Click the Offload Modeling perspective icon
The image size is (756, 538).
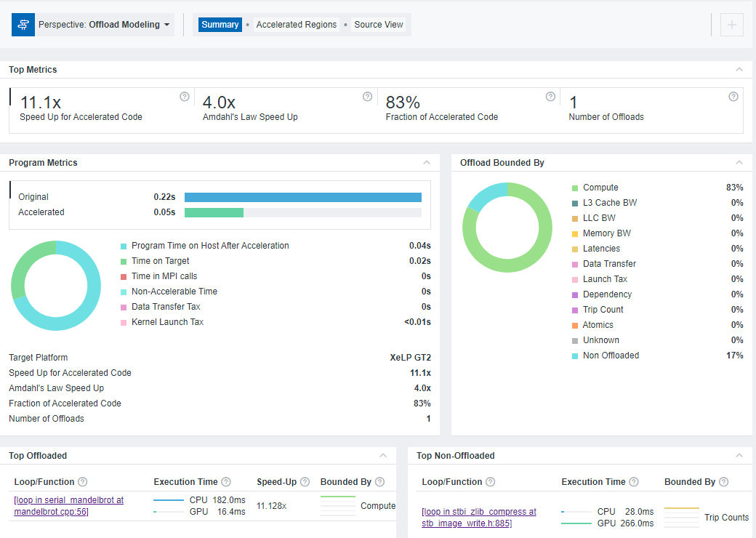(23, 25)
